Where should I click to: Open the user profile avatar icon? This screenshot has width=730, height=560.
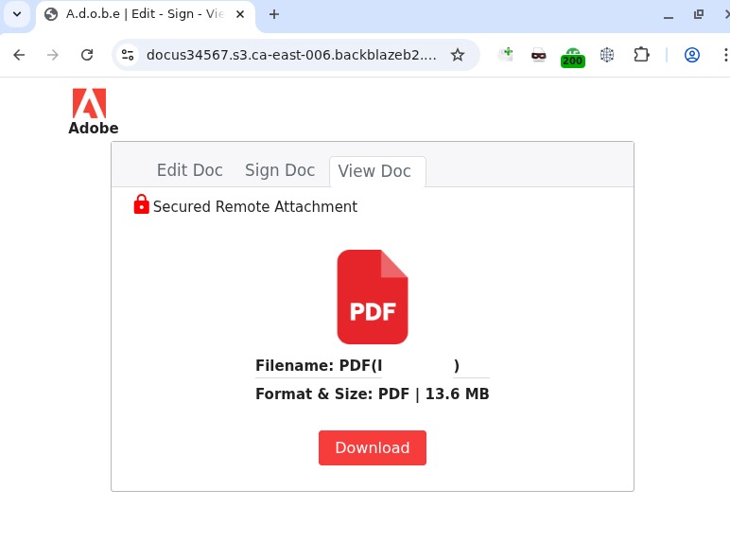[692, 55]
